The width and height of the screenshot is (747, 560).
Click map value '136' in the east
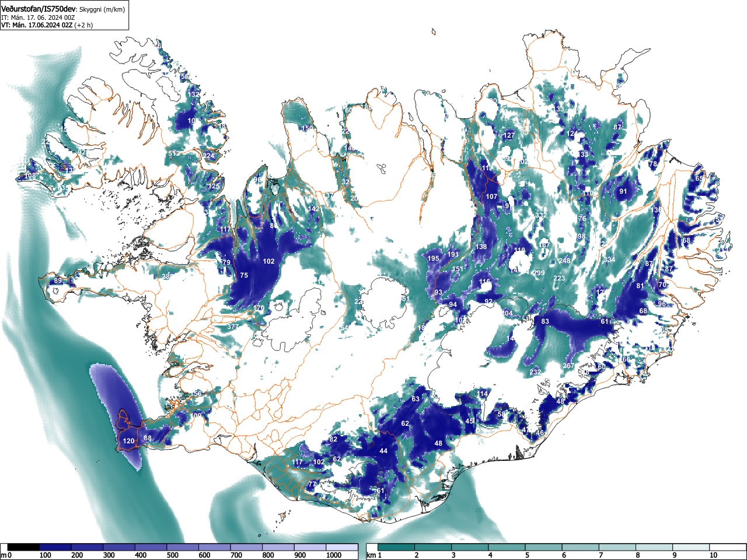tap(657, 210)
